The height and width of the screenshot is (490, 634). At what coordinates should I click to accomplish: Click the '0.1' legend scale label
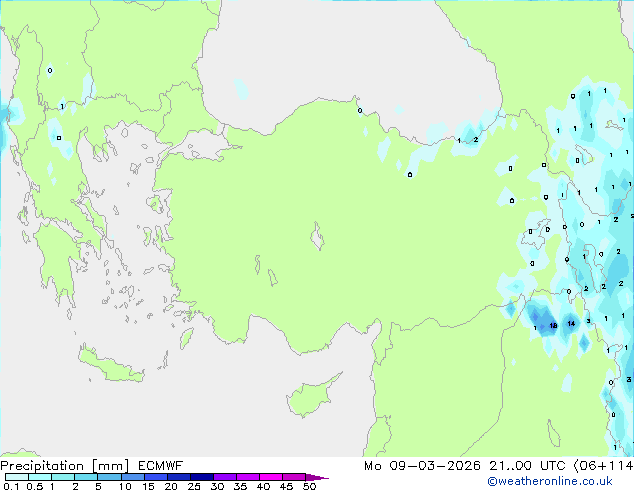11,486
